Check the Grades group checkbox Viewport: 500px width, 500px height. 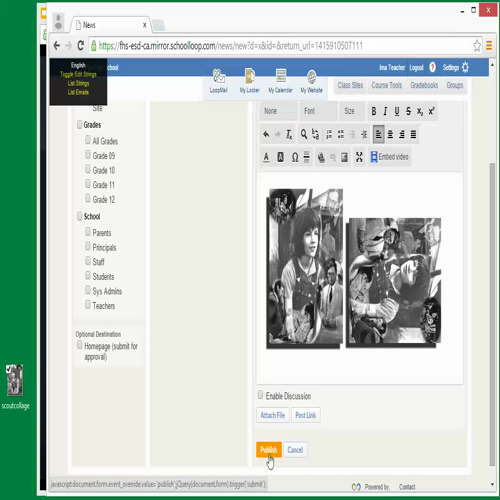tap(79, 125)
